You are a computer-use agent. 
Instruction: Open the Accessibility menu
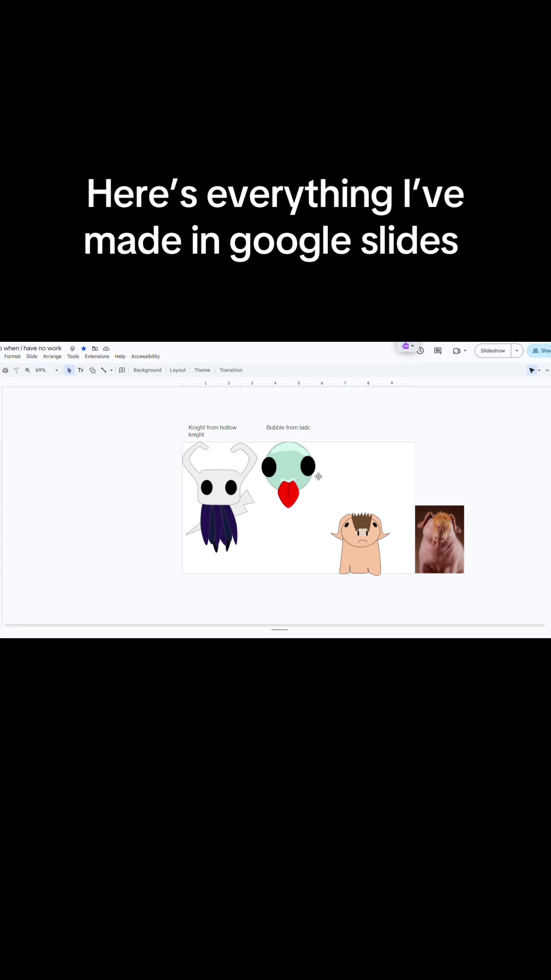[145, 356]
